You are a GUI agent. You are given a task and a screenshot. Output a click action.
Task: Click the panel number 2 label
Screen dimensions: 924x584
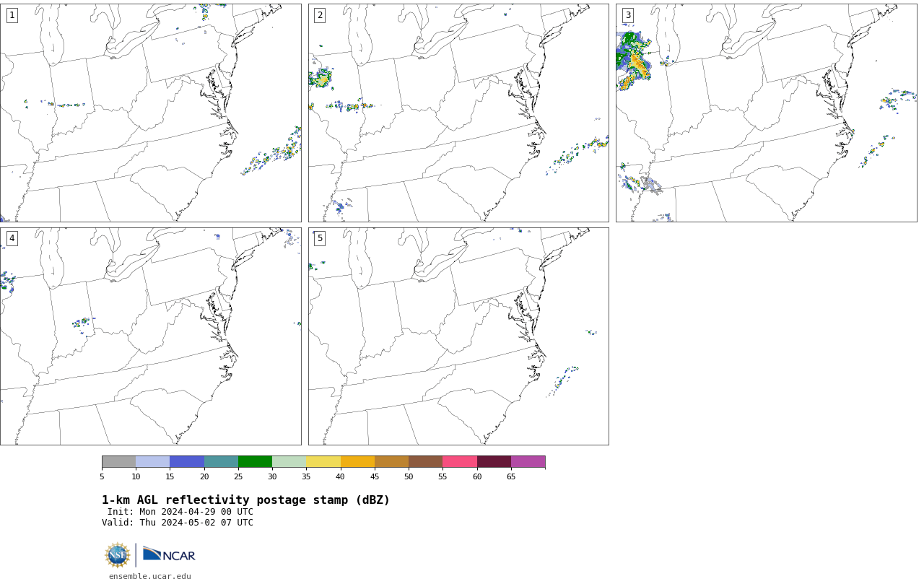320,15
